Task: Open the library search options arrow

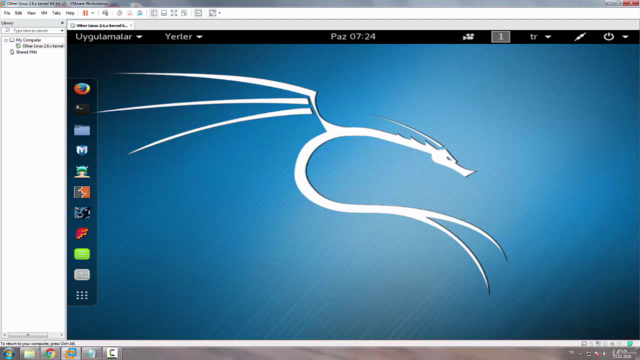Action: click(x=62, y=31)
